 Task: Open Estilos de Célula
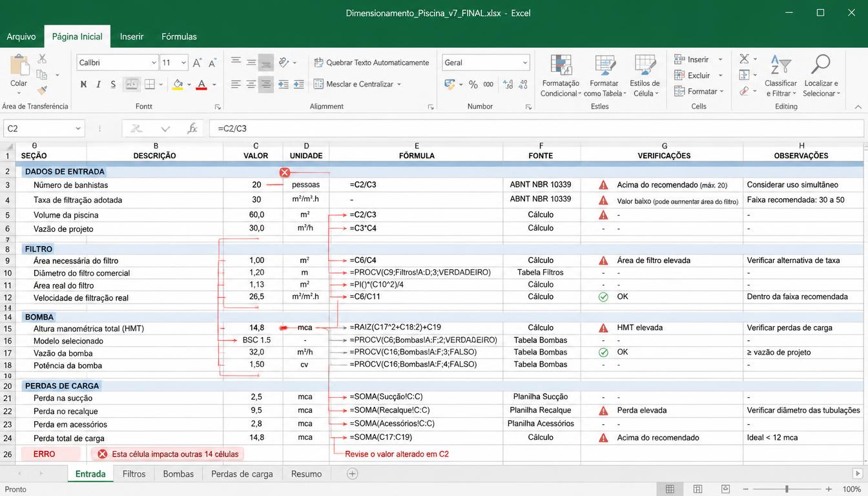[645, 76]
